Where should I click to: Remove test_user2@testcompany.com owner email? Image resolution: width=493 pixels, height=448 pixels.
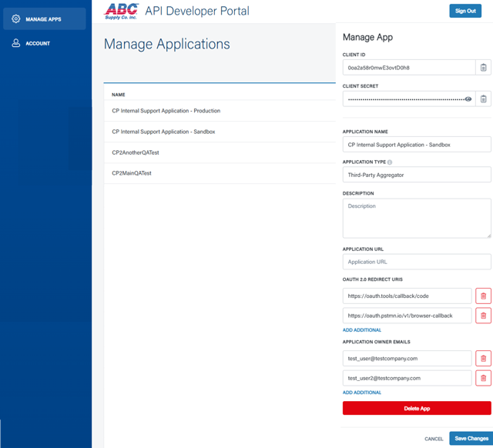[483, 378]
